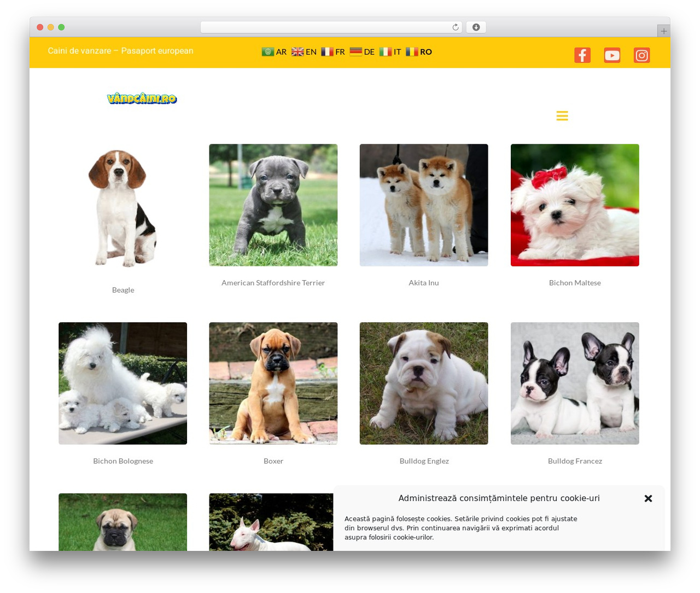The width and height of the screenshot is (700, 593).
Task: Click the browser download arrow icon
Action: pyautogui.click(x=476, y=27)
